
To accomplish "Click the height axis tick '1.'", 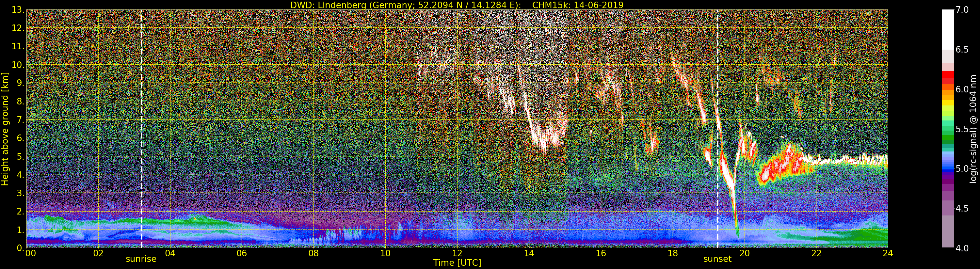I will coord(21,230).
